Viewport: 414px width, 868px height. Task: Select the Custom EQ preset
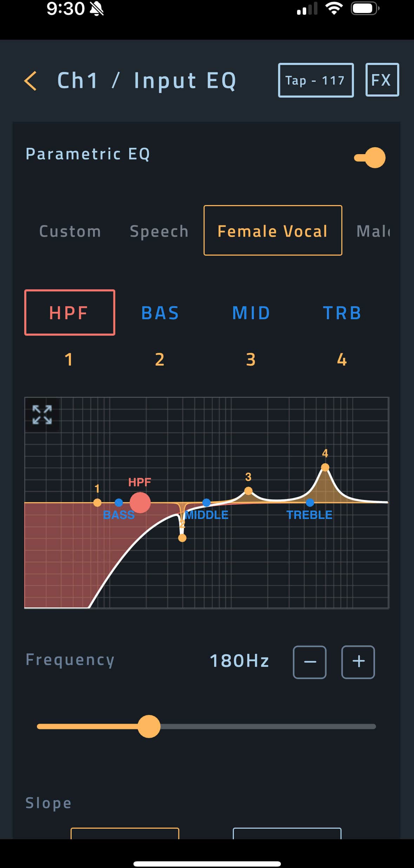70,231
